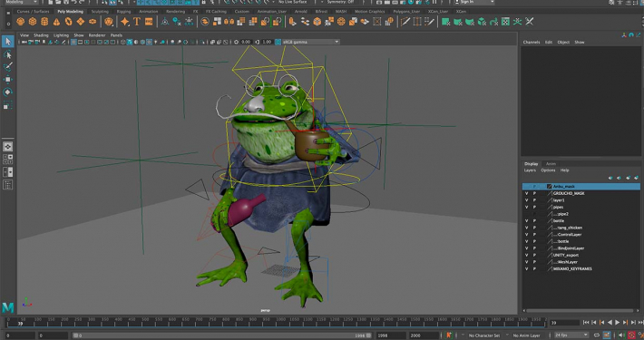Select the Move tool in toolbox
644x340 pixels.
tap(7, 79)
